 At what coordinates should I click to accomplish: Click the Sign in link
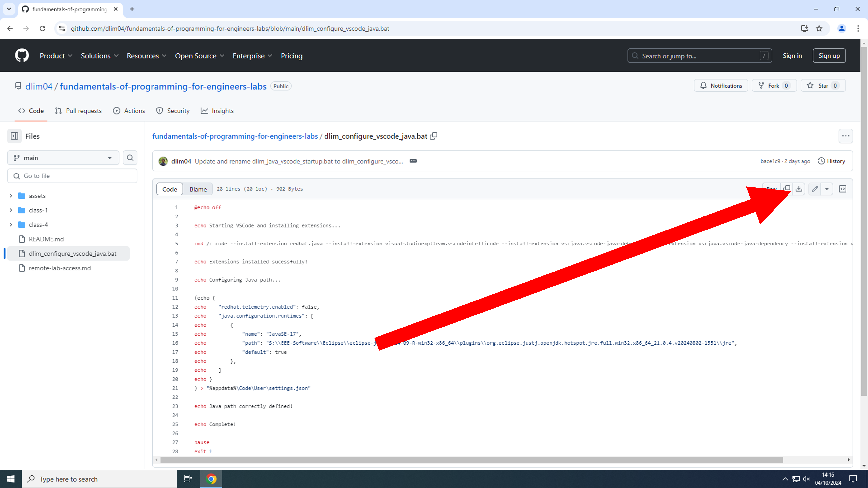792,56
